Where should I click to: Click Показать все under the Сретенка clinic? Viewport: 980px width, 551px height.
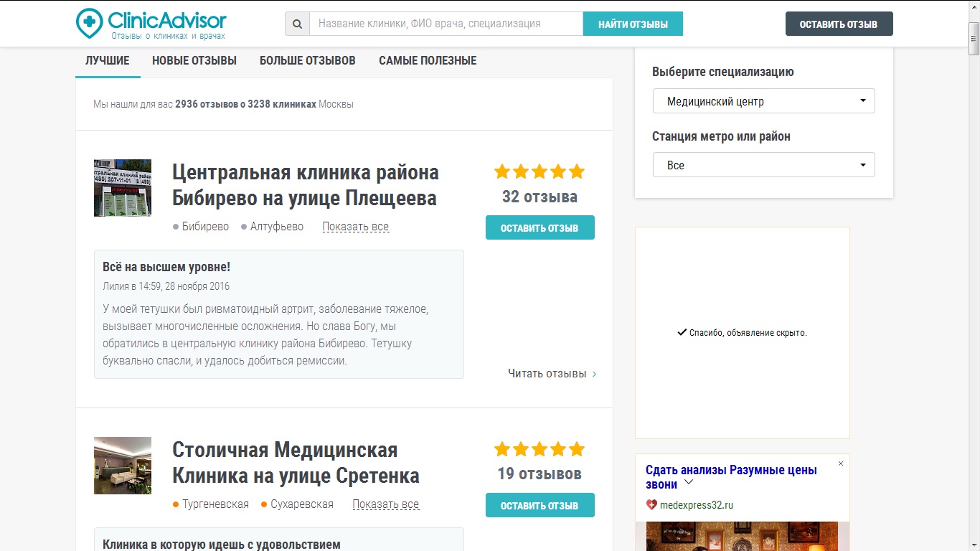tap(385, 504)
